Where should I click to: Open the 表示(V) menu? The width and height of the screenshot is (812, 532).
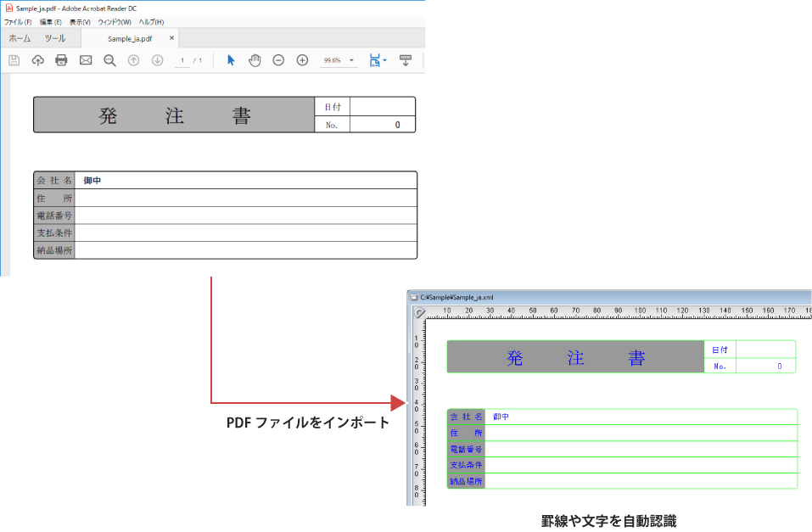[x=80, y=22]
